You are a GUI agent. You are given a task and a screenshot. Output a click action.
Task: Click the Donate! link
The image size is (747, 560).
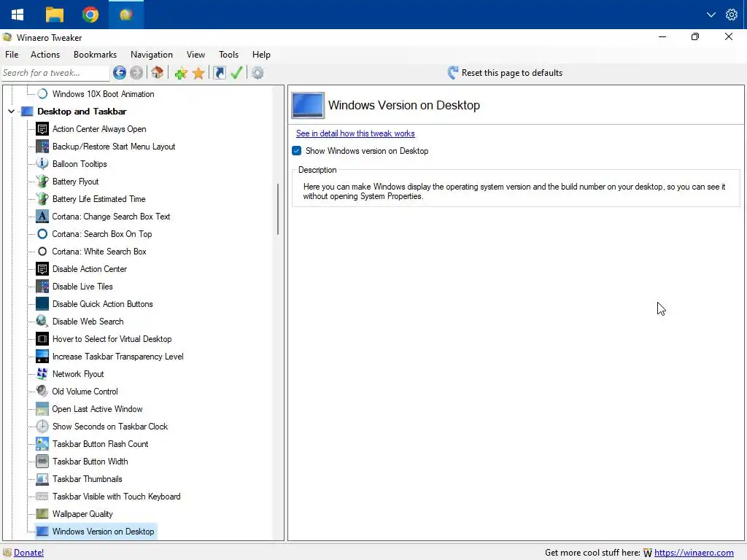pyautogui.click(x=28, y=553)
